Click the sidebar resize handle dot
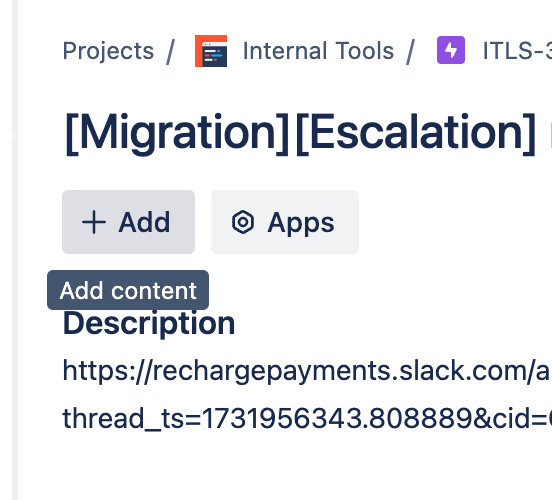The height and width of the screenshot is (500, 552). pyautogui.click(x=12, y=136)
